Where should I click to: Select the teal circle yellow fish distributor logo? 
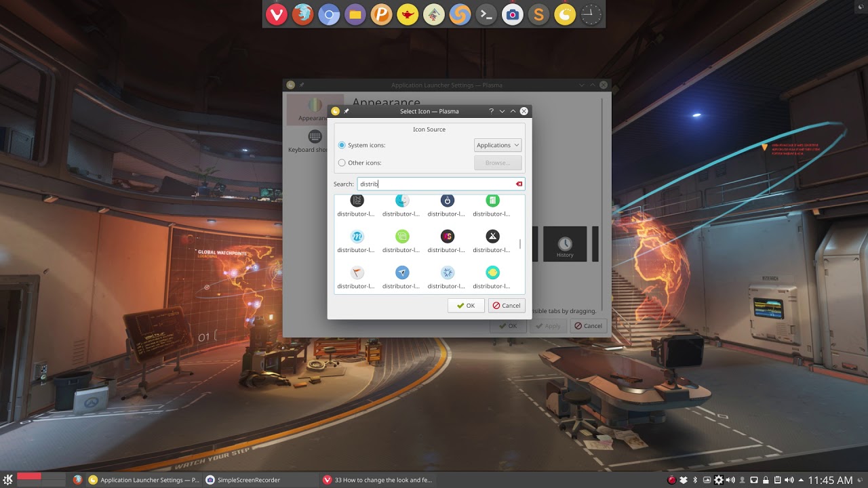tap(493, 272)
